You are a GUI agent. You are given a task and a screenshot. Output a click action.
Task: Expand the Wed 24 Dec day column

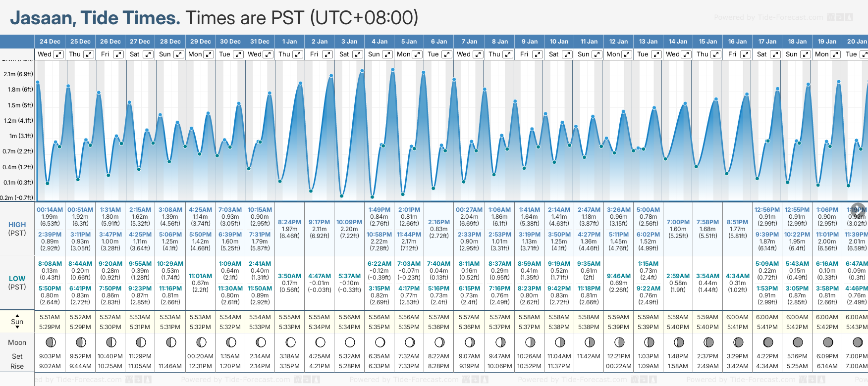point(58,54)
